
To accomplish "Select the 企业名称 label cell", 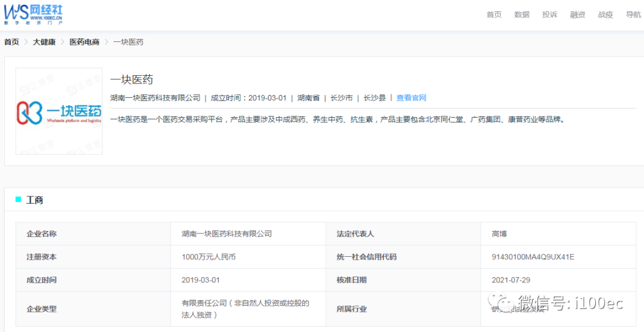I will click(93, 233).
